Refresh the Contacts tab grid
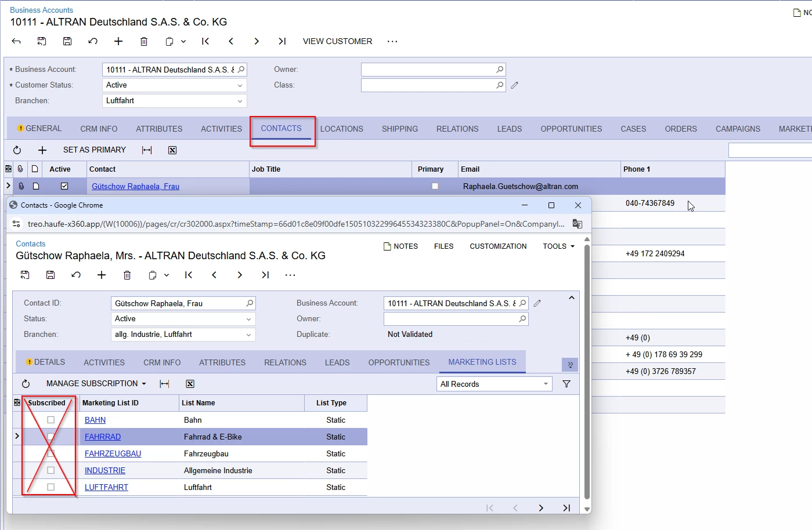Viewport: 812px width, 530px height. click(17, 150)
